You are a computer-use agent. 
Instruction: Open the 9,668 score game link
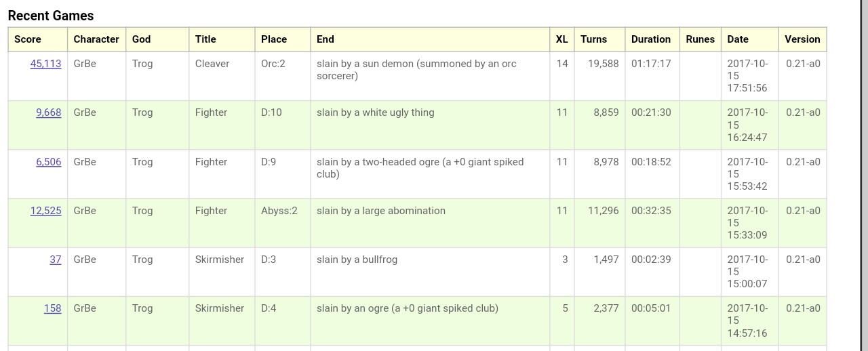pyautogui.click(x=48, y=112)
